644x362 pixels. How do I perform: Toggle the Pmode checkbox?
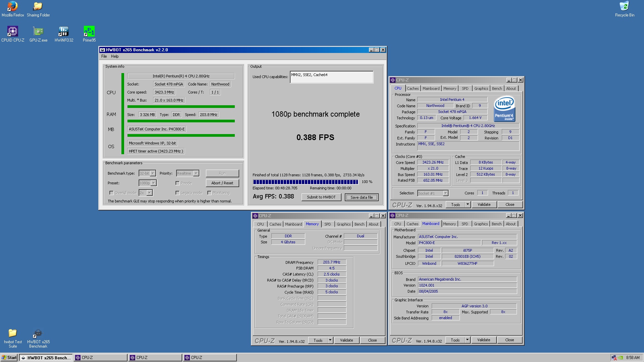[177, 183]
